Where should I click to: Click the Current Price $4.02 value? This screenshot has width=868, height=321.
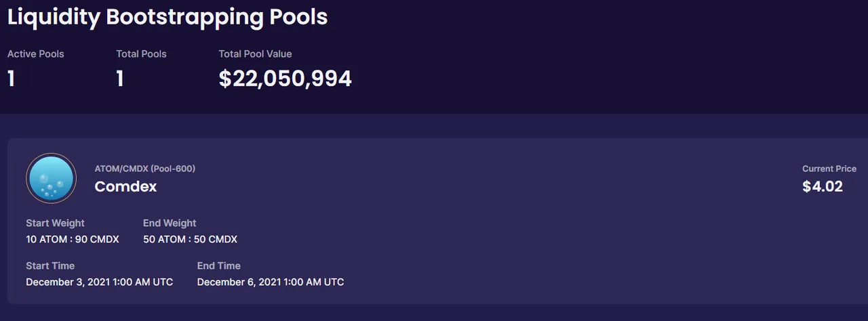pos(823,186)
